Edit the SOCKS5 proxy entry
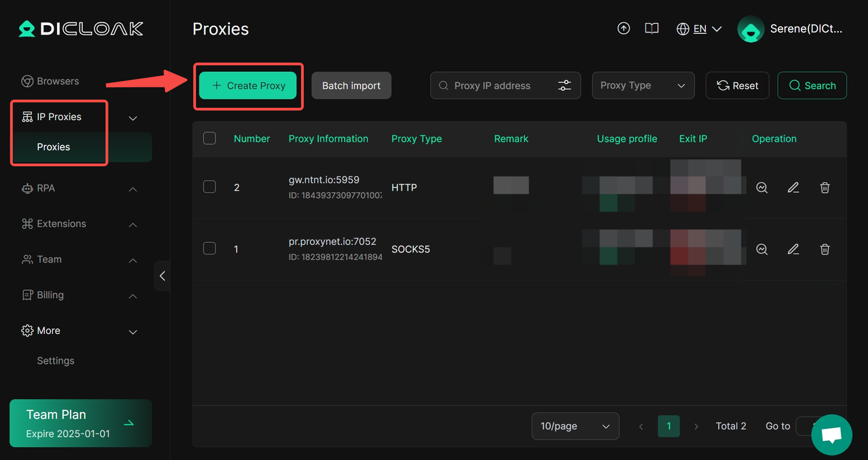 click(x=793, y=249)
